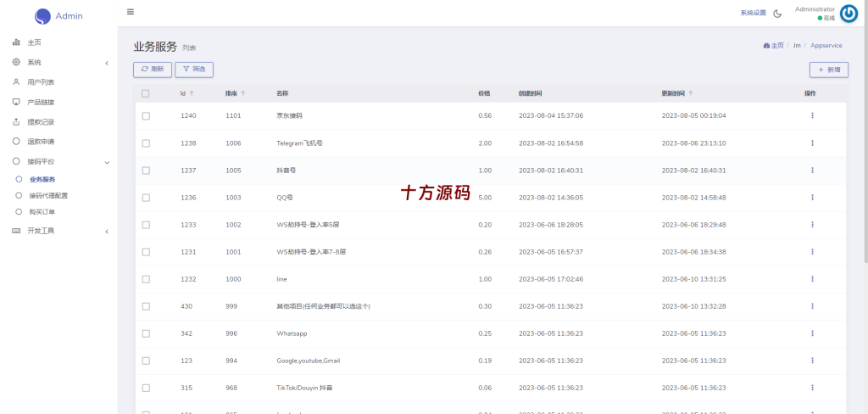Image resolution: width=868 pixels, height=414 pixels.
Task: Check the row for Id 123
Action: (146, 361)
